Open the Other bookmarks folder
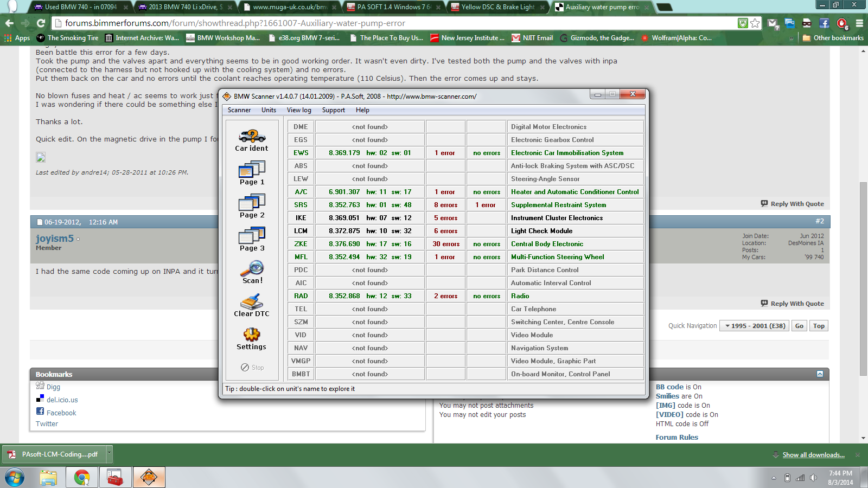Image resolution: width=868 pixels, height=488 pixels. coord(833,38)
